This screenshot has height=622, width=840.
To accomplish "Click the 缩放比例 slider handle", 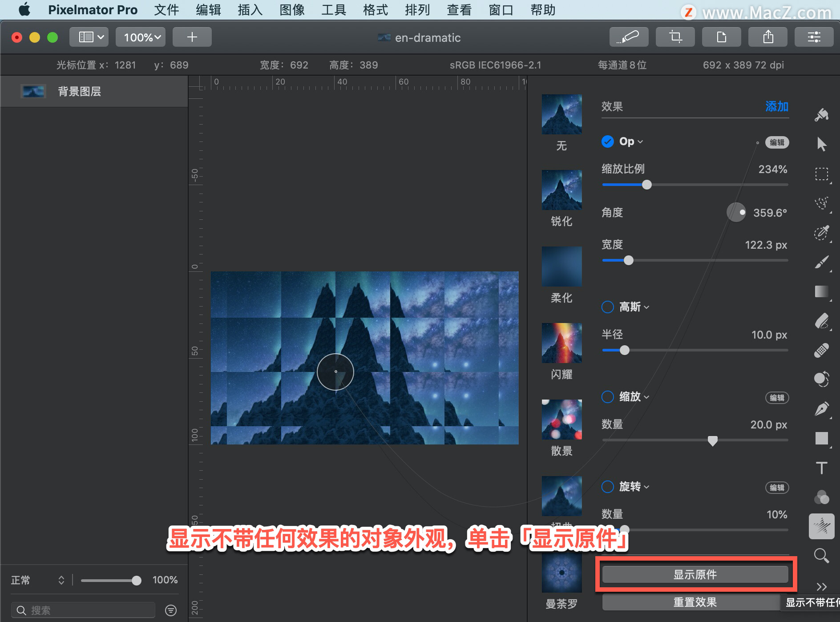I will (647, 185).
